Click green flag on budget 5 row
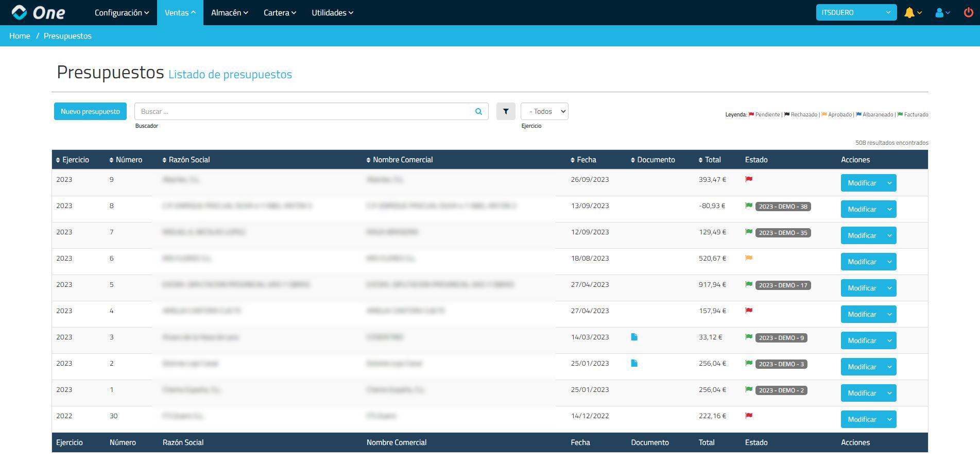 749,284
